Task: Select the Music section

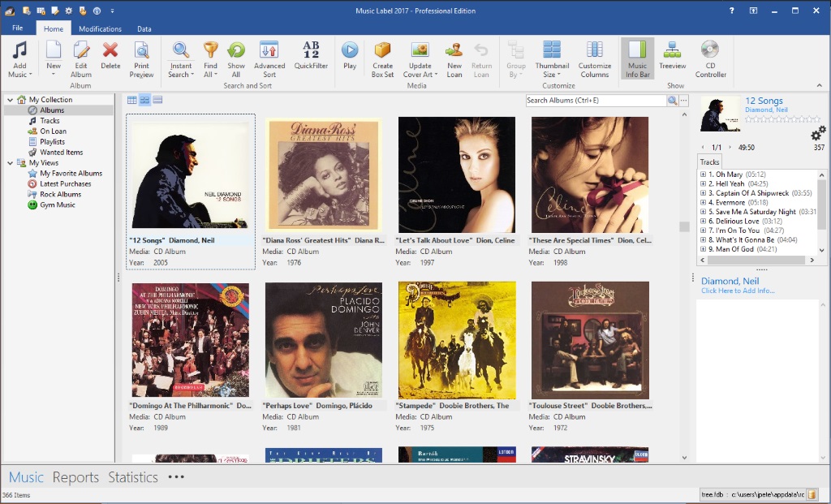Action: pos(26,477)
